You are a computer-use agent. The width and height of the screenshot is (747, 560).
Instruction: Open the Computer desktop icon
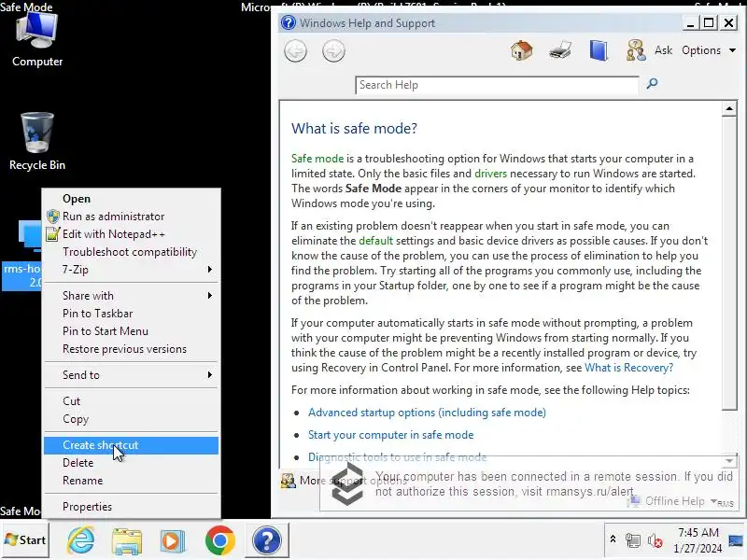pos(37,39)
